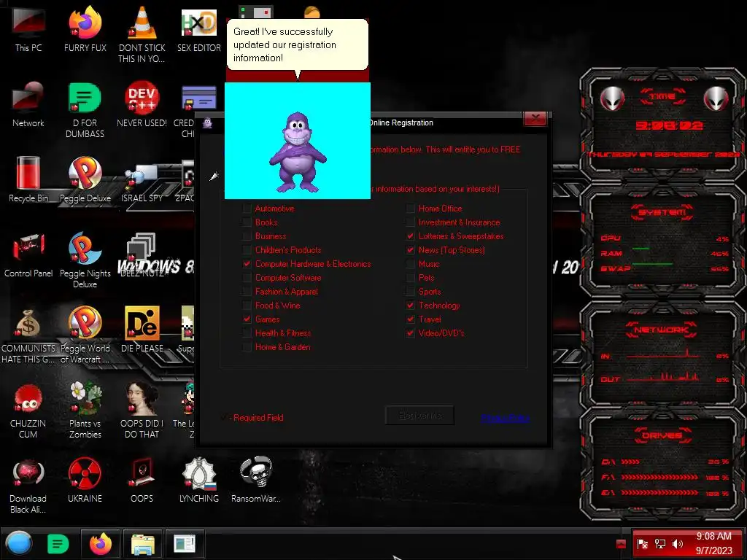Uncheck Computer Hardware & Electronics
This screenshot has width=747, height=560.
tap(247, 263)
